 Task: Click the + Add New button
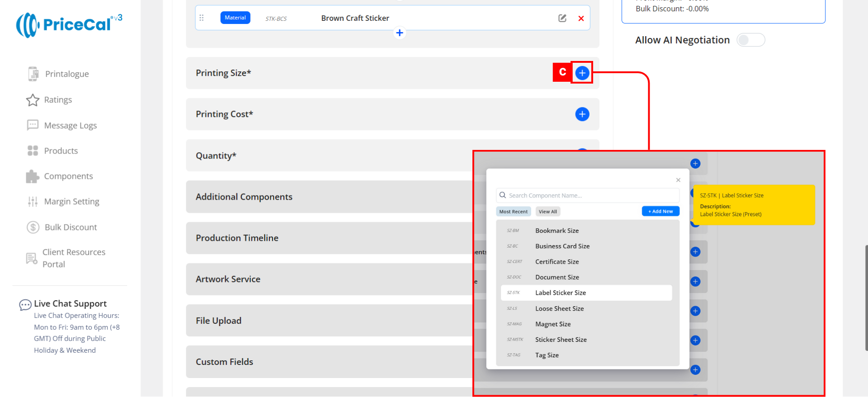click(660, 211)
